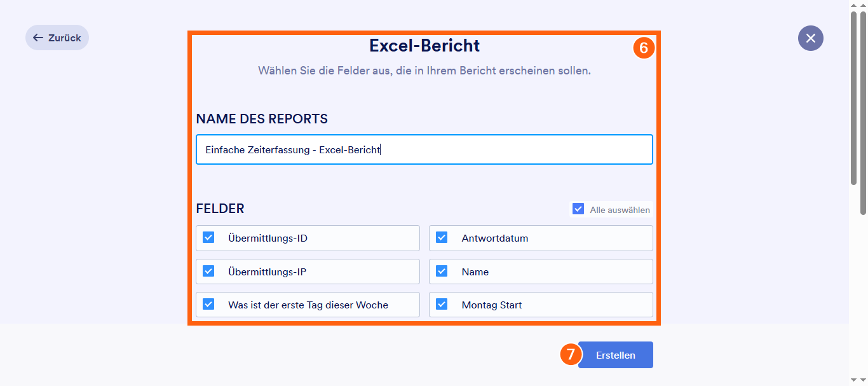Click the report name input field

tap(424, 149)
